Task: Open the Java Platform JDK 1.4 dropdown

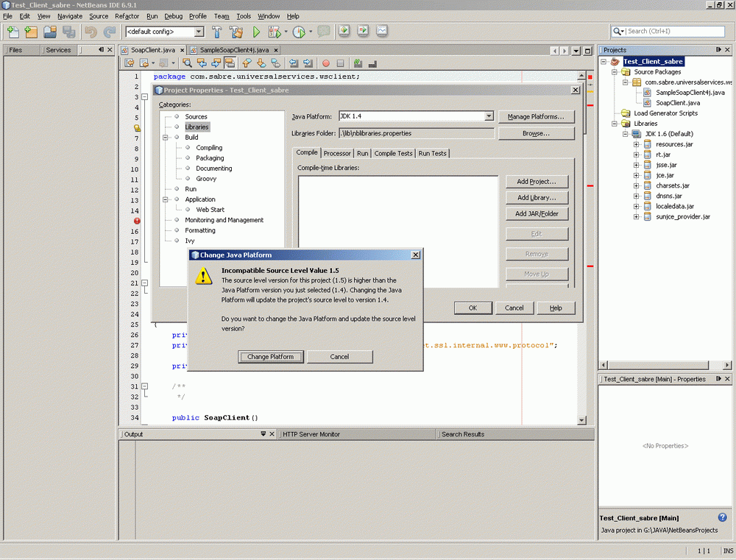Action: [489, 116]
